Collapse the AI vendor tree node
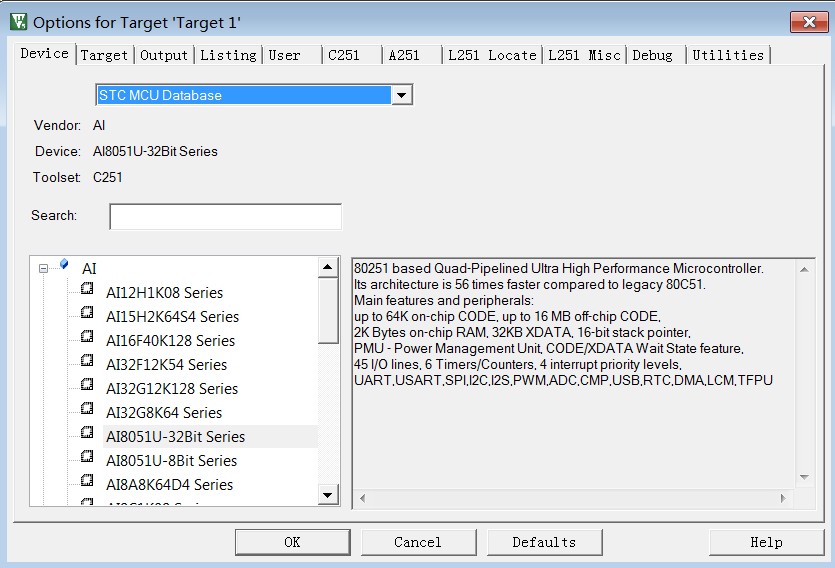The height and width of the screenshot is (568, 835). 44,269
